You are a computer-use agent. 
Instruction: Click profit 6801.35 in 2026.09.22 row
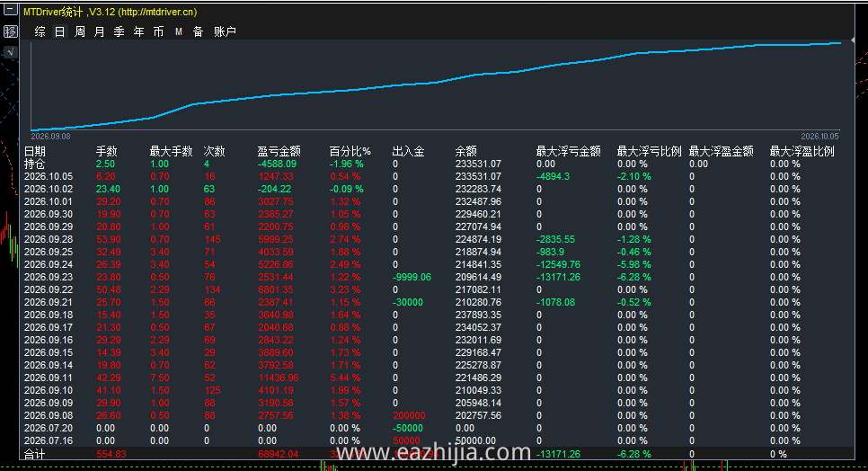[276, 289]
